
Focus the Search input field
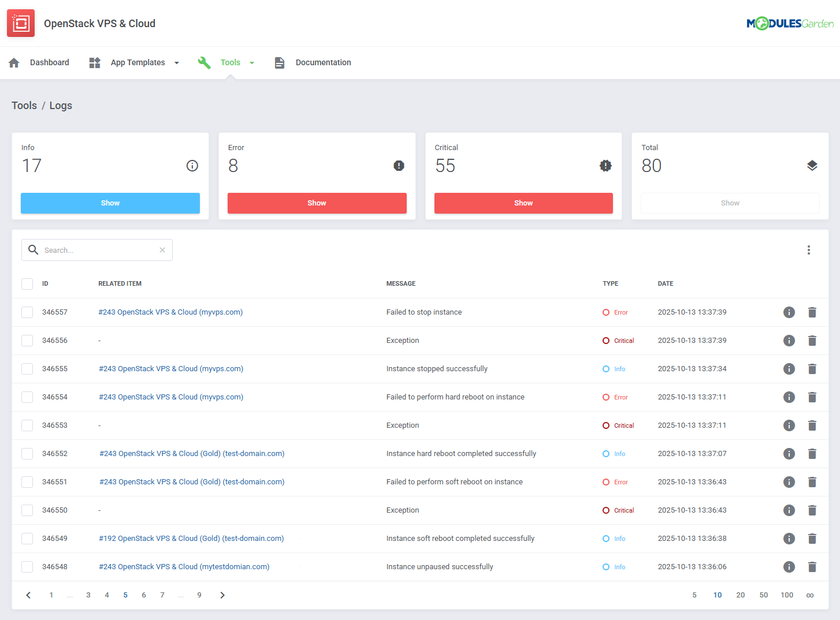click(x=98, y=250)
